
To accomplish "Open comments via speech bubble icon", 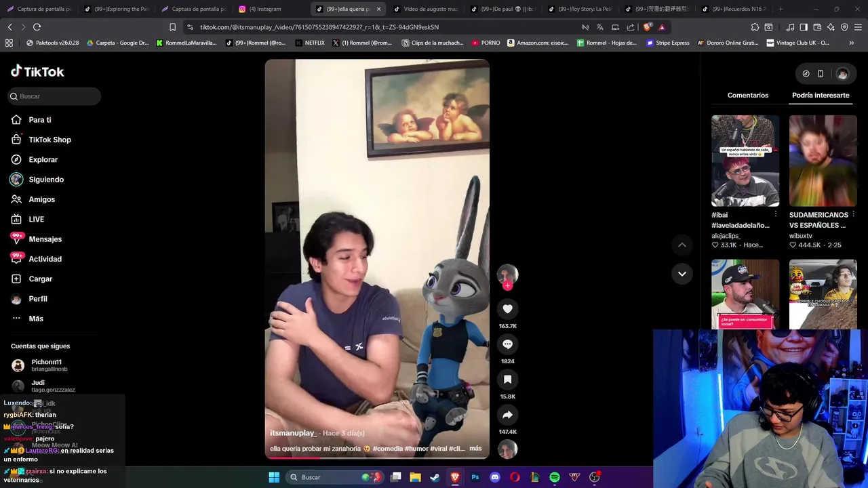I will pos(507,344).
